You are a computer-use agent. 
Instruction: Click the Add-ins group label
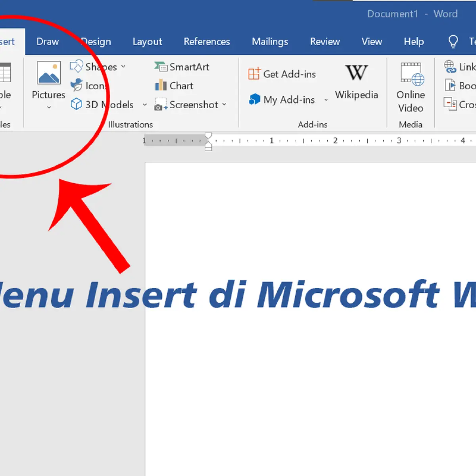coord(313,125)
